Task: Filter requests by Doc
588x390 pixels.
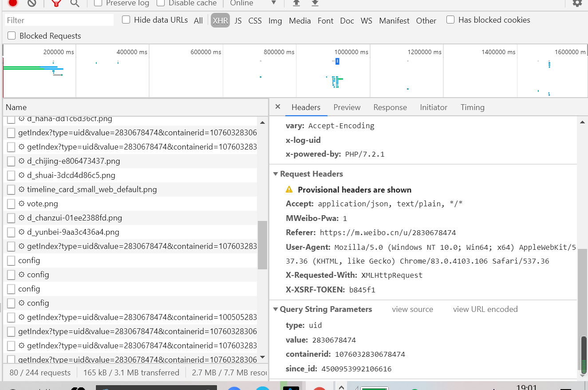Action: tap(347, 20)
